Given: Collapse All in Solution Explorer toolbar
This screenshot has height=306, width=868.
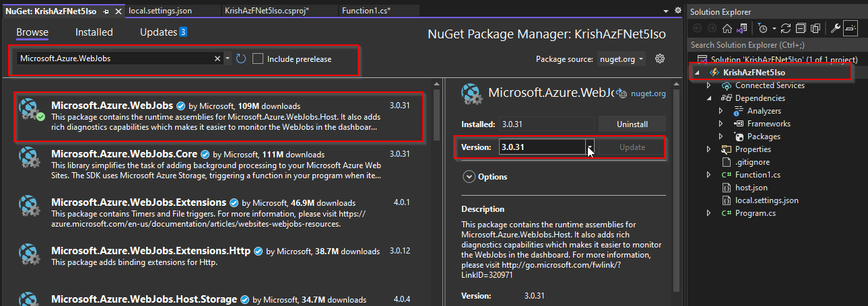Looking at the screenshot, I should [801, 28].
